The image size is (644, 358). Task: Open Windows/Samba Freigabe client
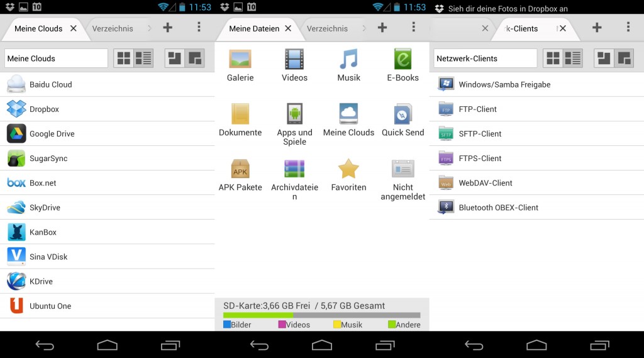click(x=536, y=85)
